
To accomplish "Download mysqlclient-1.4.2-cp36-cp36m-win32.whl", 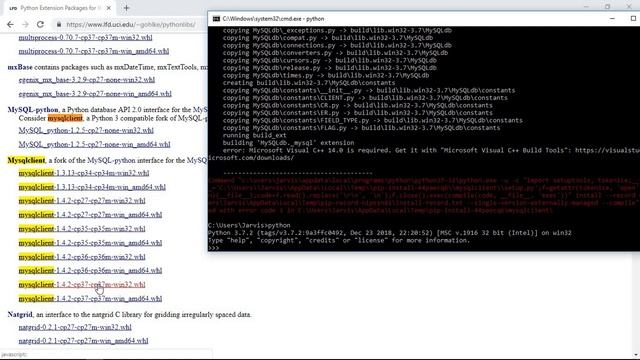I will 82,257.
